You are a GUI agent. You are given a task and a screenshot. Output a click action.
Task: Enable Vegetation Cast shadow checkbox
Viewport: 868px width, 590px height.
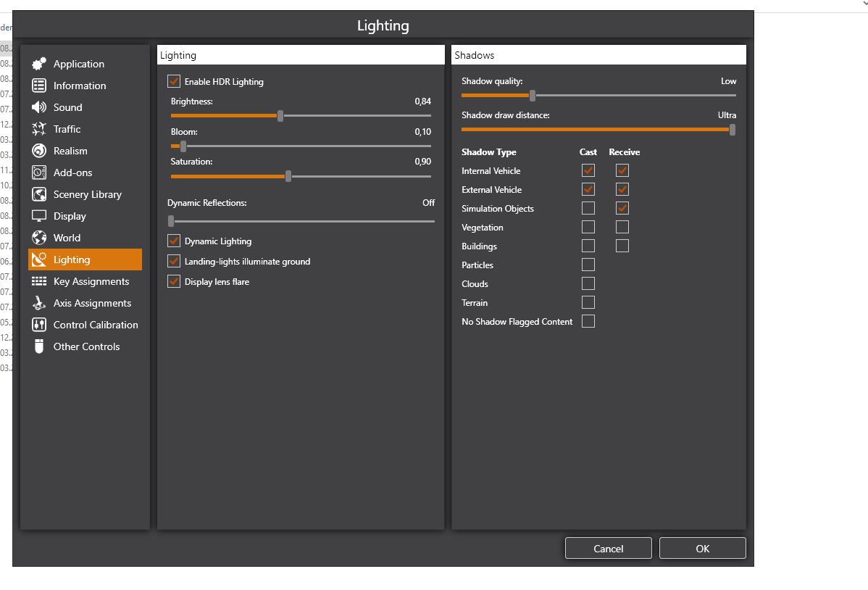(x=588, y=227)
